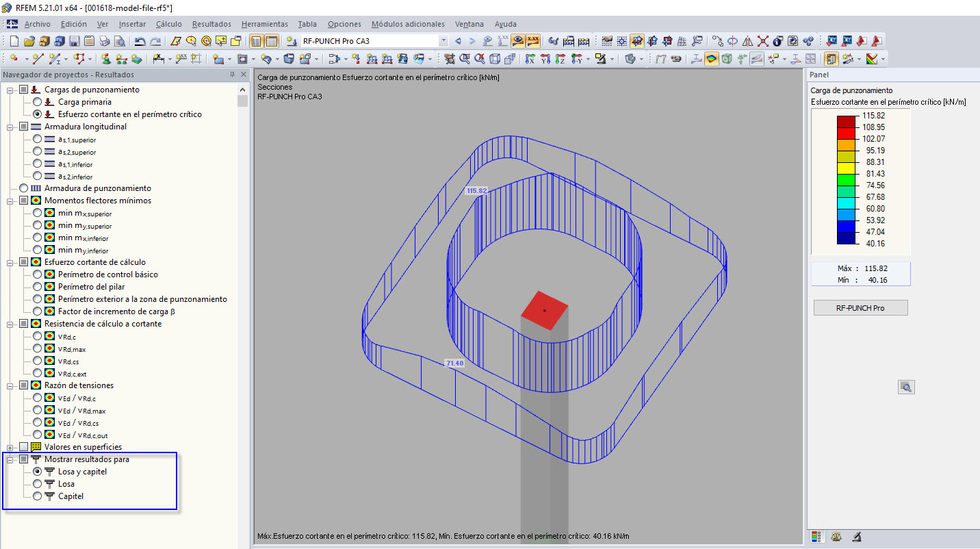Go to previous load case arrow
980x549 pixels.
[459, 41]
